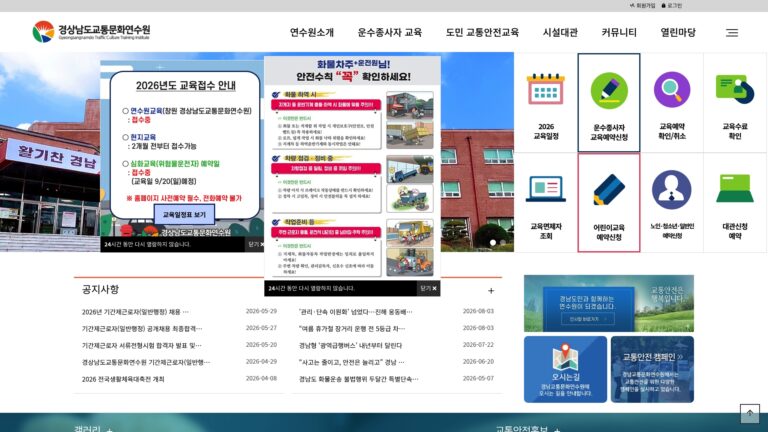Close the 화물차주 안전수칙 popup

click(428, 288)
